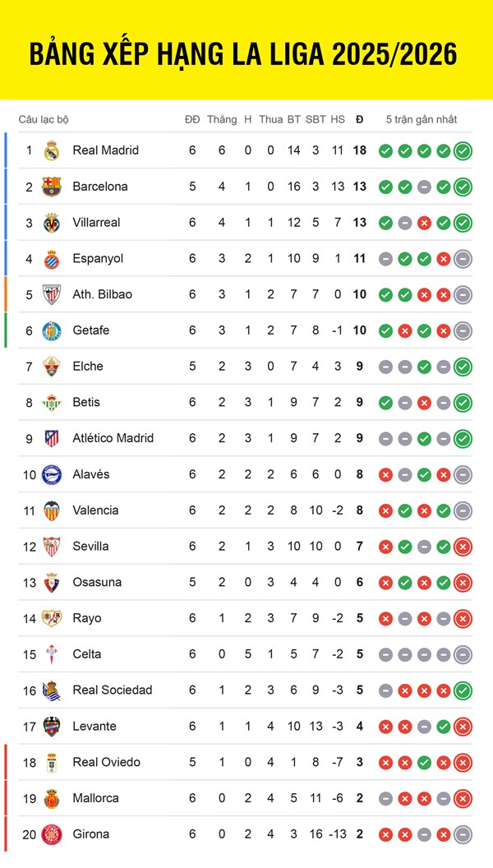Image resolution: width=493 pixels, height=868 pixels.
Task: Open the Espanyol team name link
Action: click(98, 258)
